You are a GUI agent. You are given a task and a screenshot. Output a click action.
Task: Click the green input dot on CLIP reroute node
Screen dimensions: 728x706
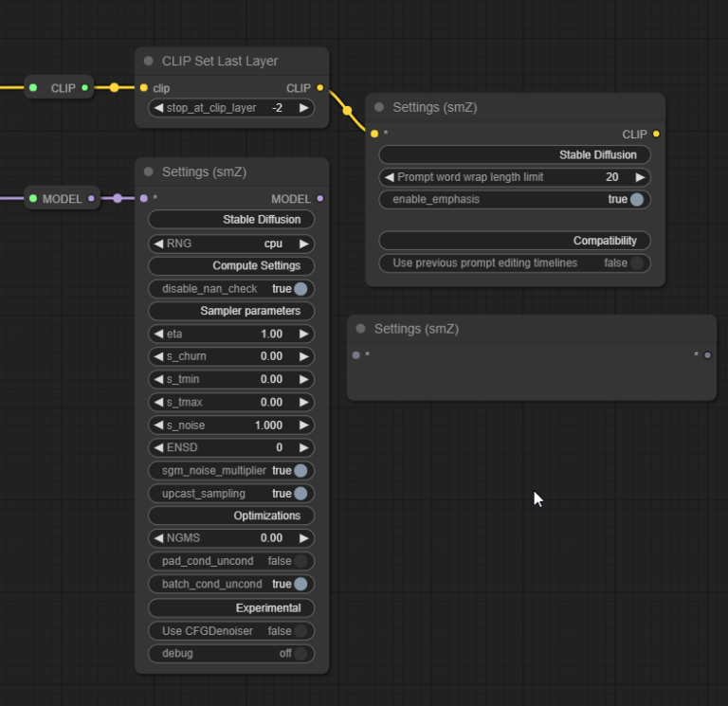pyautogui.click(x=33, y=88)
